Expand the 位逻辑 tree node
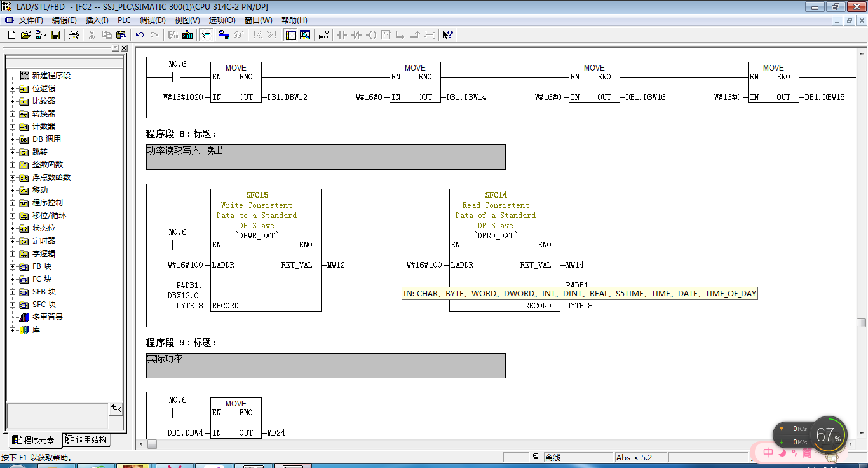 tap(12, 88)
